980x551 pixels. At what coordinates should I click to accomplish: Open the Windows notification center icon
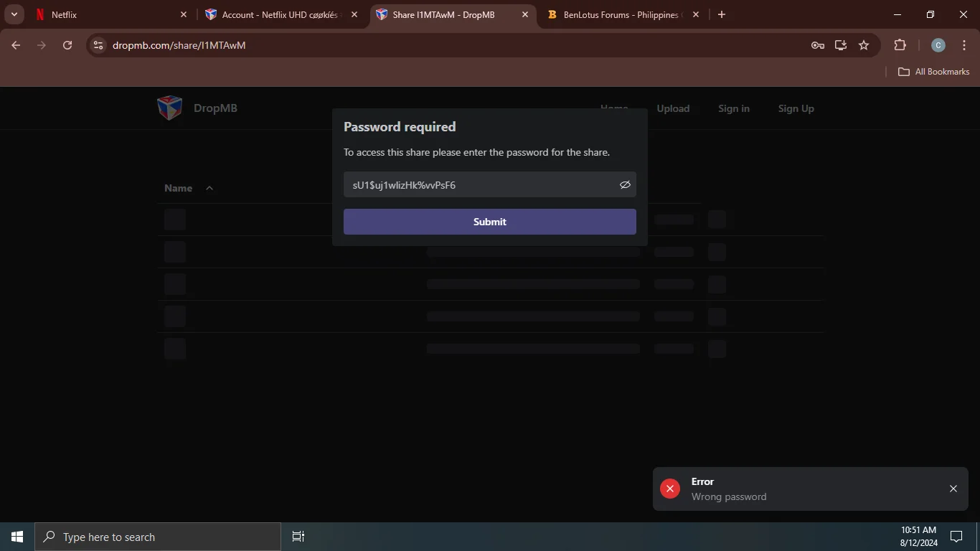(x=956, y=537)
